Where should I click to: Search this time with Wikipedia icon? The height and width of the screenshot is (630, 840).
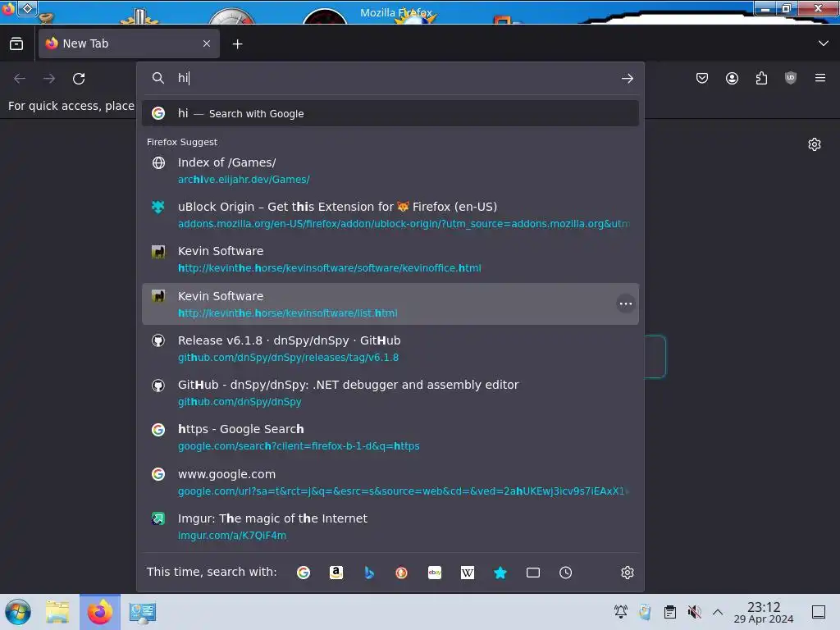click(x=467, y=572)
